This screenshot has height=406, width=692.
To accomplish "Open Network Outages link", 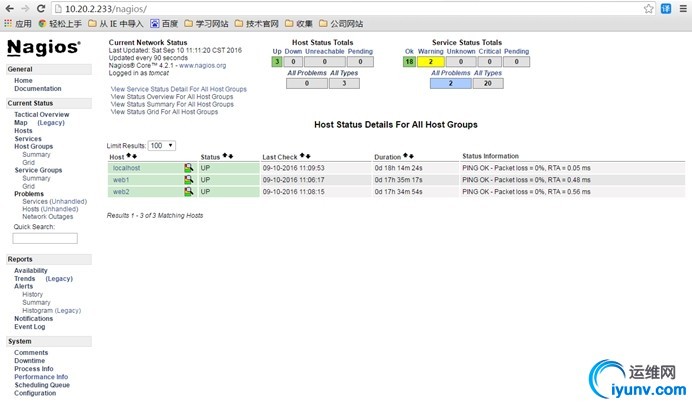I will pyautogui.click(x=48, y=217).
